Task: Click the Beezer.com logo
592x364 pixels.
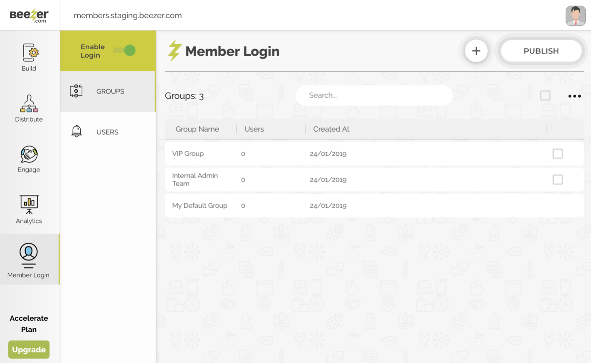Action: [29, 16]
